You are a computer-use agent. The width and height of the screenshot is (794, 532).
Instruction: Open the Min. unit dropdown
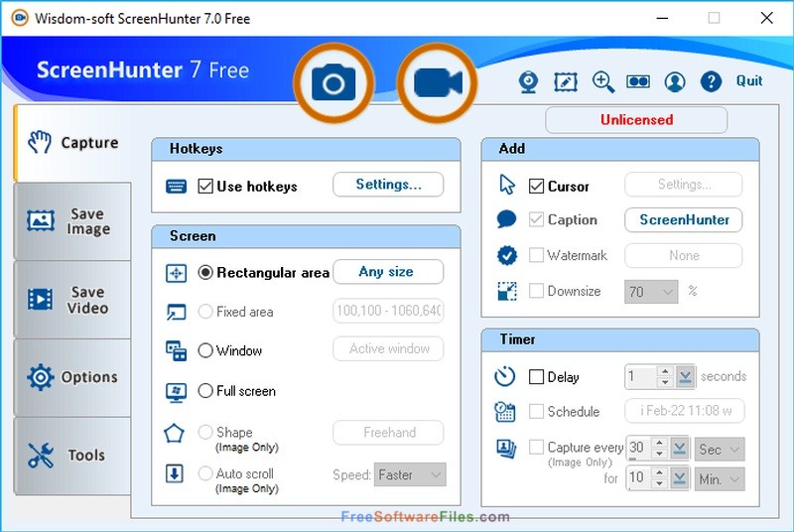(x=719, y=478)
